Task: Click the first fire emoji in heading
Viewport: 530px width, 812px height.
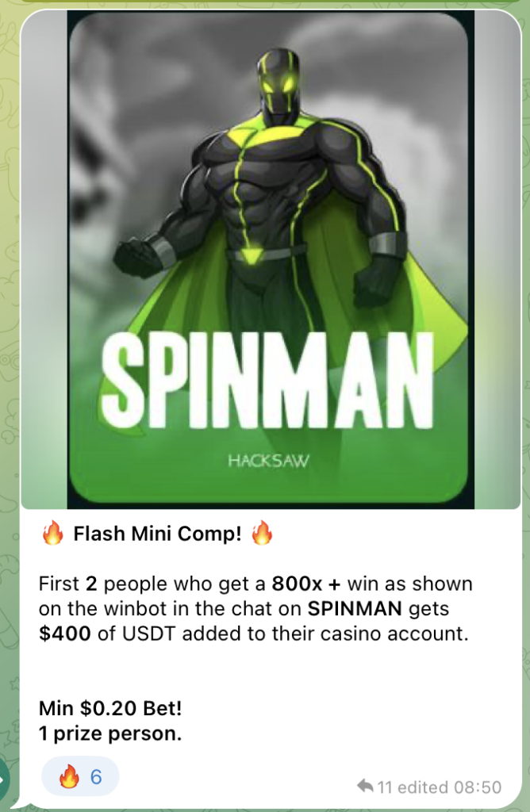Action: tap(53, 533)
